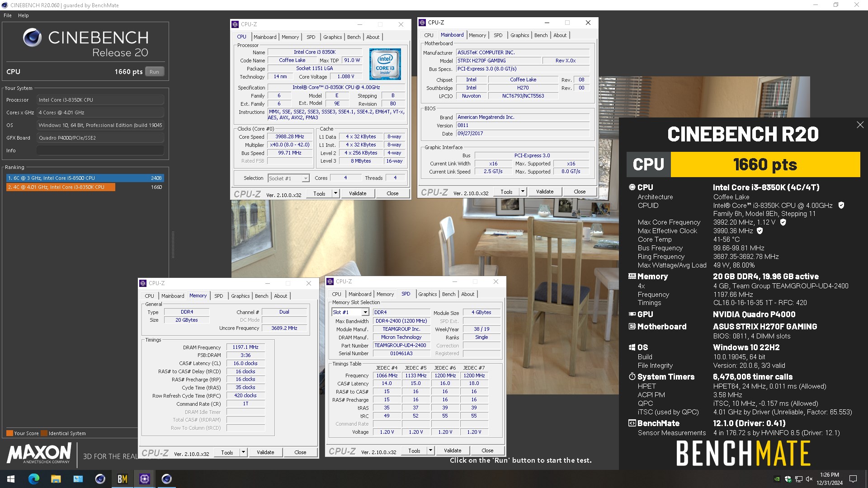Open Memory tab in CPU-Z CPU window
Image resolution: width=868 pixels, height=488 pixels.
pyautogui.click(x=290, y=37)
